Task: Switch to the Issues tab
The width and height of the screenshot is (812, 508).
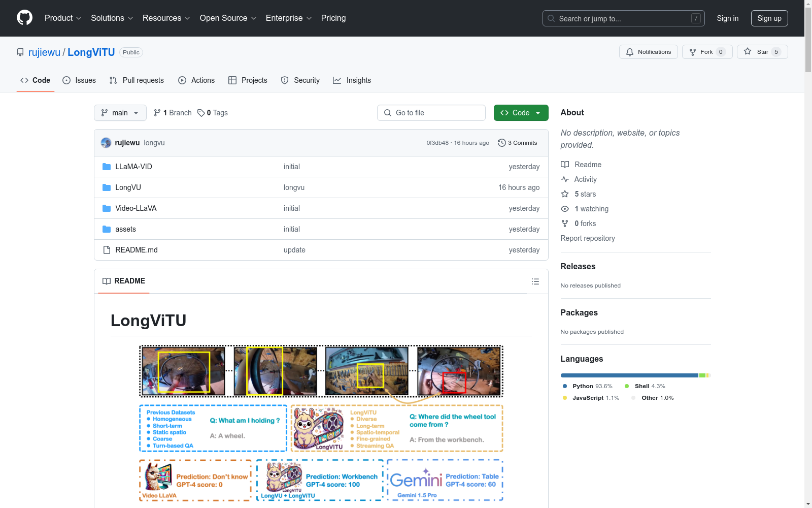Action: pos(79,80)
